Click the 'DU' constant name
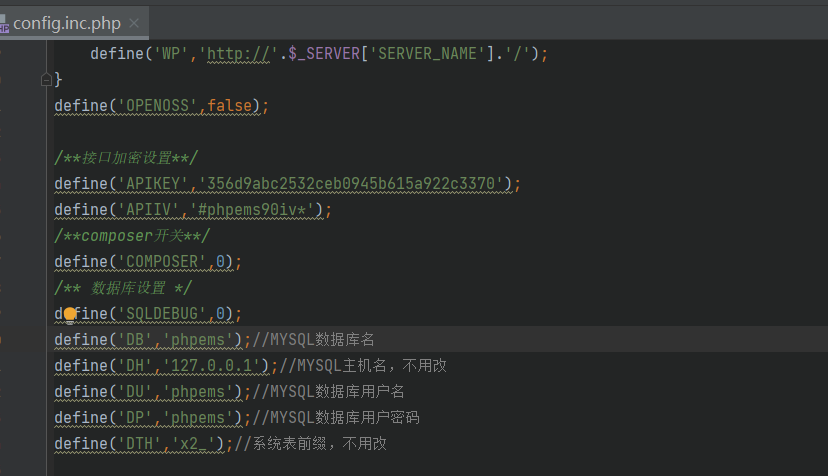The width and height of the screenshot is (828, 476). tap(135, 391)
